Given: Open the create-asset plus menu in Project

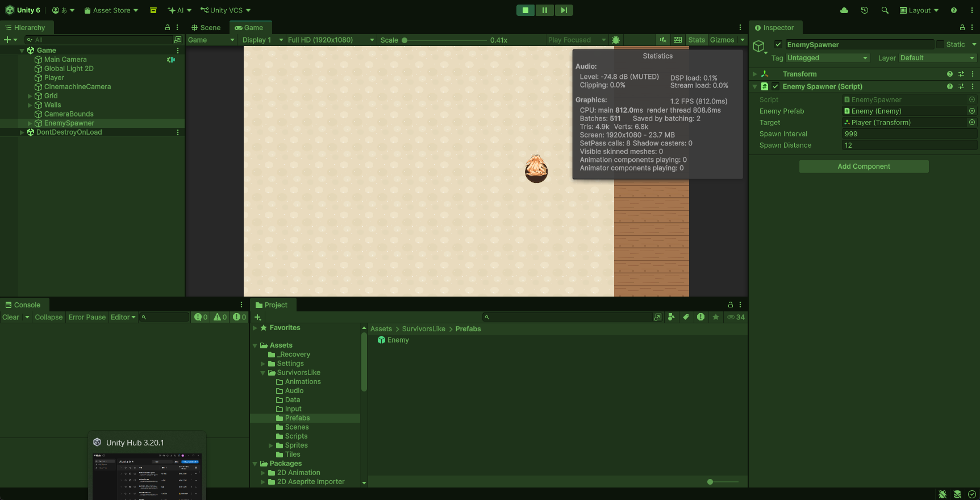Looking at the screenshot, I should point(258,317).
